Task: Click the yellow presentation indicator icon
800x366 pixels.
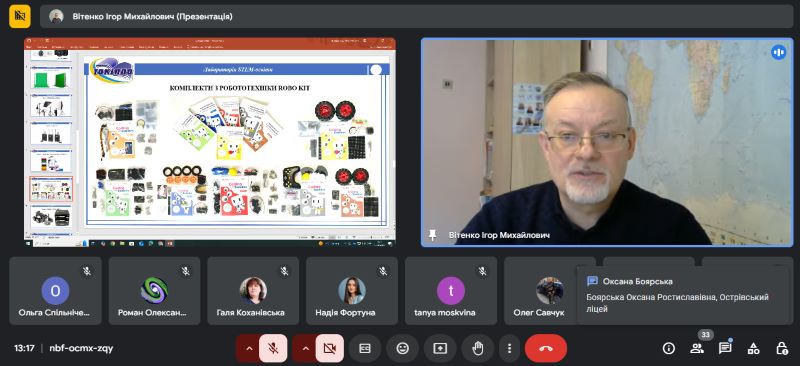Action: point(20,16)
